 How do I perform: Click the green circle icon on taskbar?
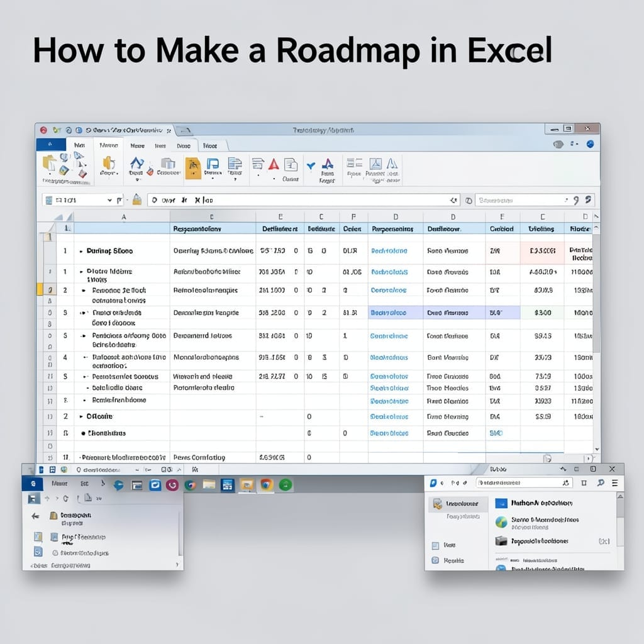pos(286,485)
